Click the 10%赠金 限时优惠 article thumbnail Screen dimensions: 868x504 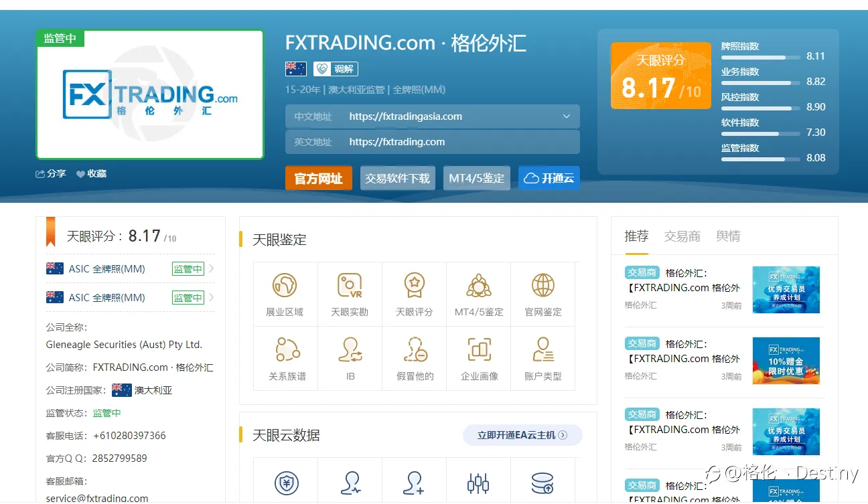[x=786, y=361]
